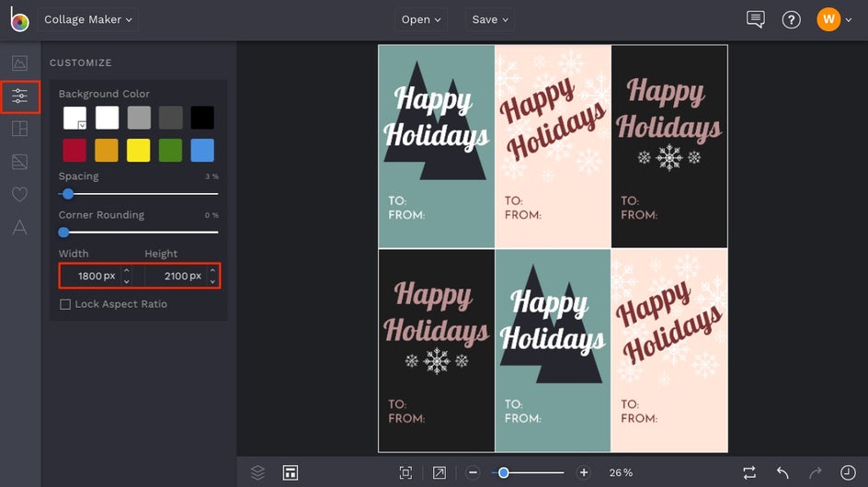Open the Text tool sidebar icon
Viewport: 868px width, 487px height.
pos(20,227)
